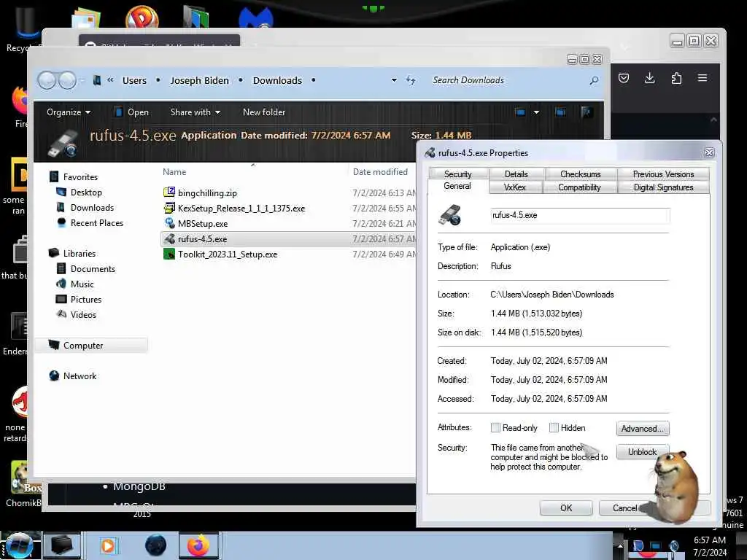Click the Name column header
Viewport: 747px width, 560px height.
174,172
